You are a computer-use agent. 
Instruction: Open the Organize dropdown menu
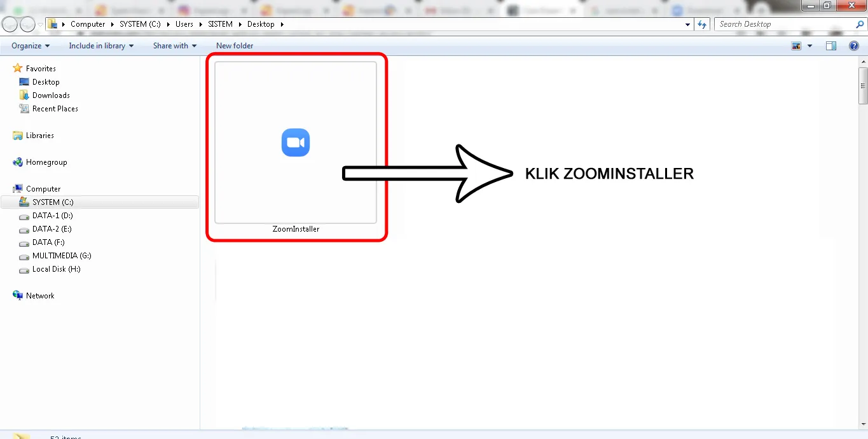coord(29,45)
